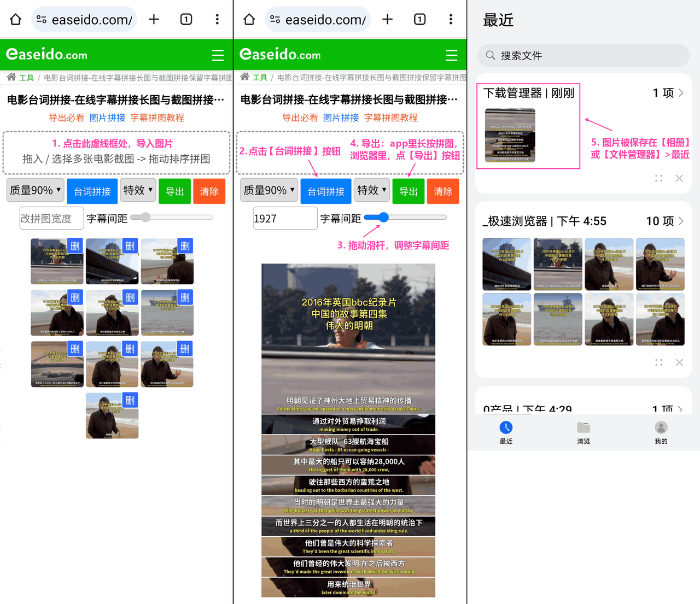Click 字幕间距 blue slider handle in middle panel

(x=384, y=217)
